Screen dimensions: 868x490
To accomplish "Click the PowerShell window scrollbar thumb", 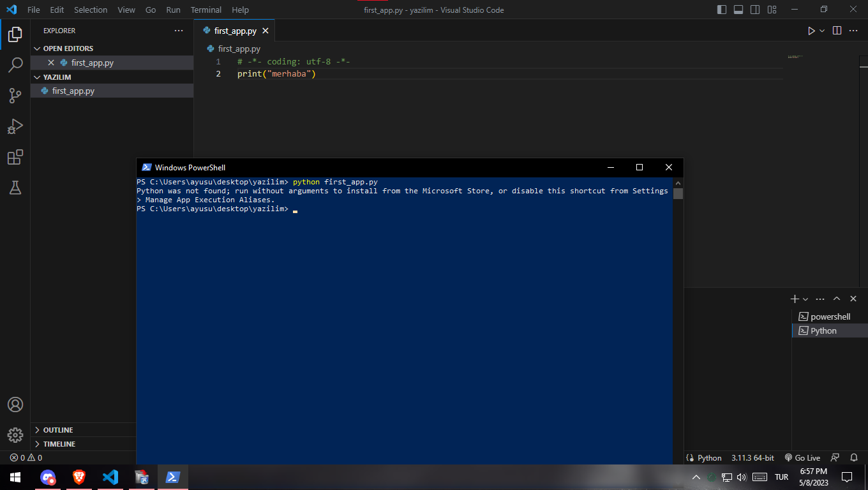I will point(678,194).
